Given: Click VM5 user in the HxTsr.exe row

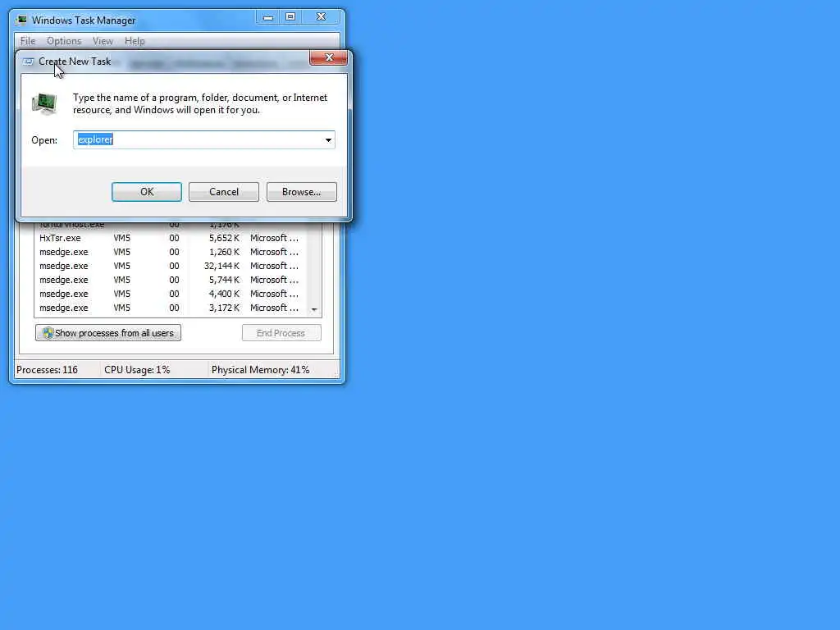Looking at the screenshot, I should tap(121, 238).
